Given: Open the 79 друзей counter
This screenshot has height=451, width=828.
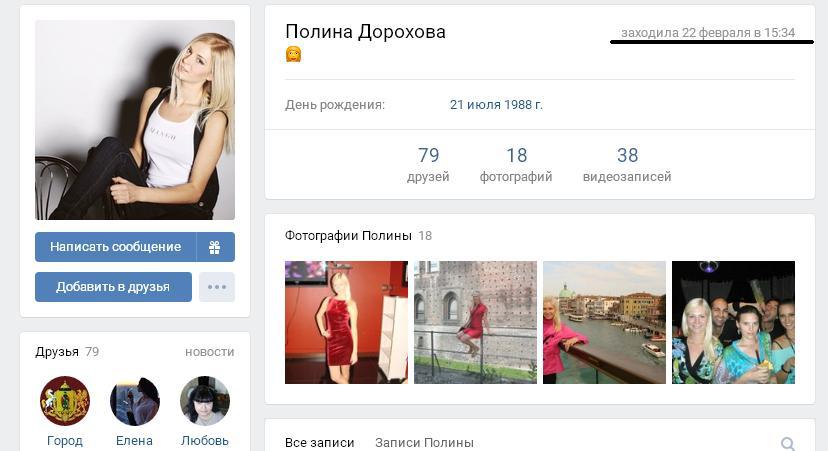Looking at the screenshot, I should (x=428, y=165).
